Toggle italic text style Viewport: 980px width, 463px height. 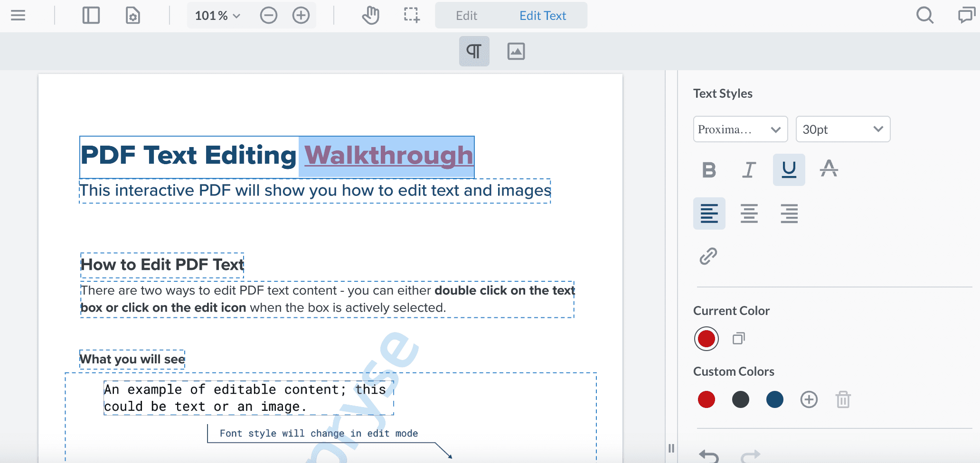pyautogui.click(x=749, y=170)
